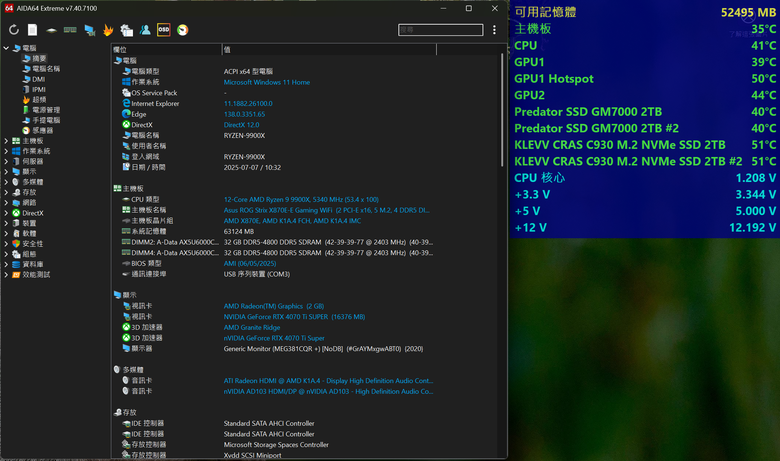Image resolution: width=780 pixels, height=461 pixels.
Task: Select the Microsoft Storage Spaces Controller row
Action: 225,445
